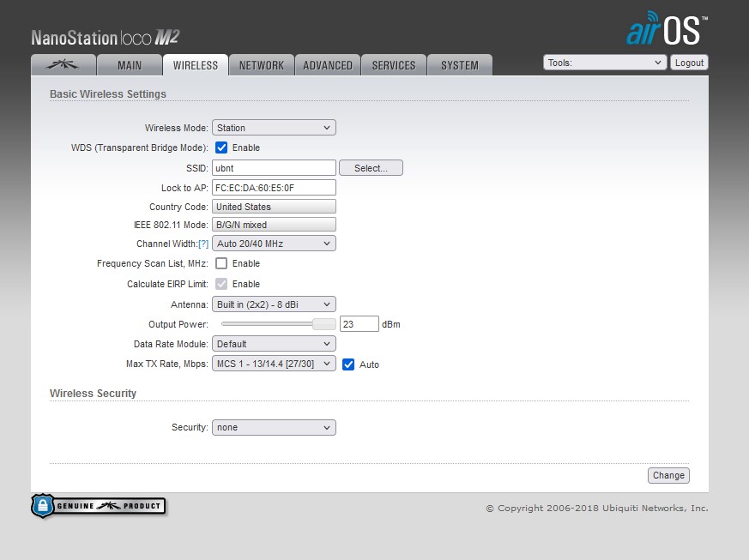Click the IEEE 802.11 Mode field
Screen dimensions: 749x560
click(x=275, y=225)
